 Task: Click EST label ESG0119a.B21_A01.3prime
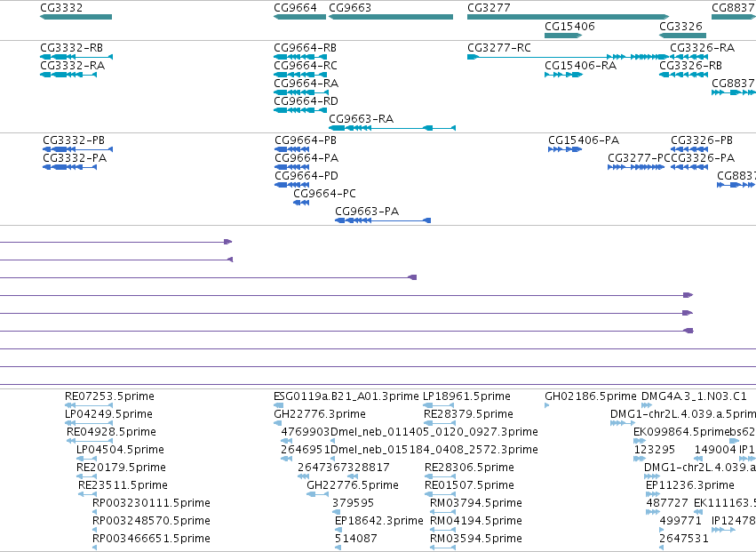click(x=346, y=396)
